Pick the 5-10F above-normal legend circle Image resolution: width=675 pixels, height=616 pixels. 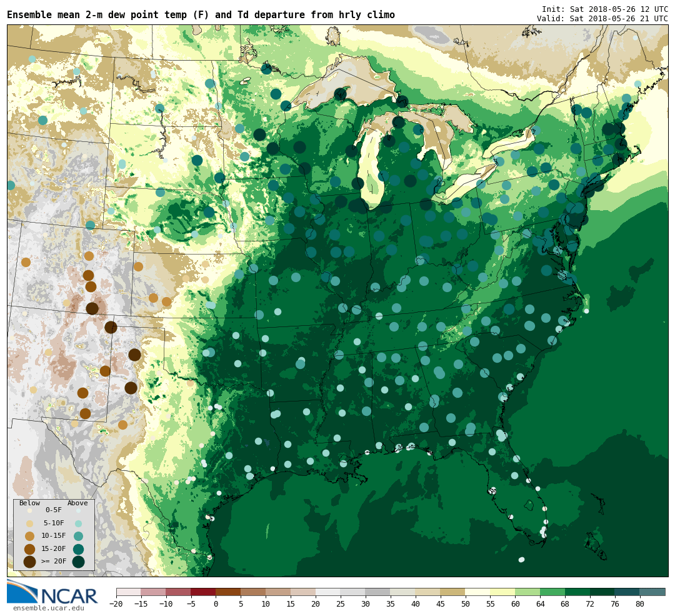point(78,523)
